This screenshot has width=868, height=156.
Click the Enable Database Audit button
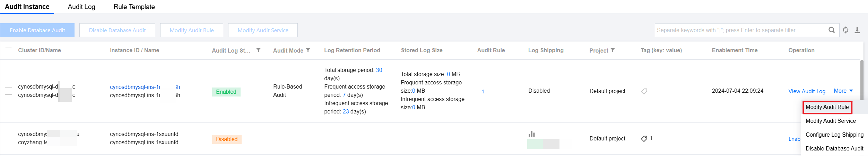(x=37, y=30)
